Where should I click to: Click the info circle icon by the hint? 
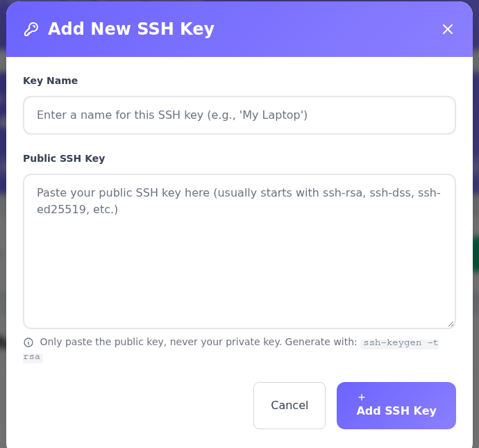[x=28, y=342]
